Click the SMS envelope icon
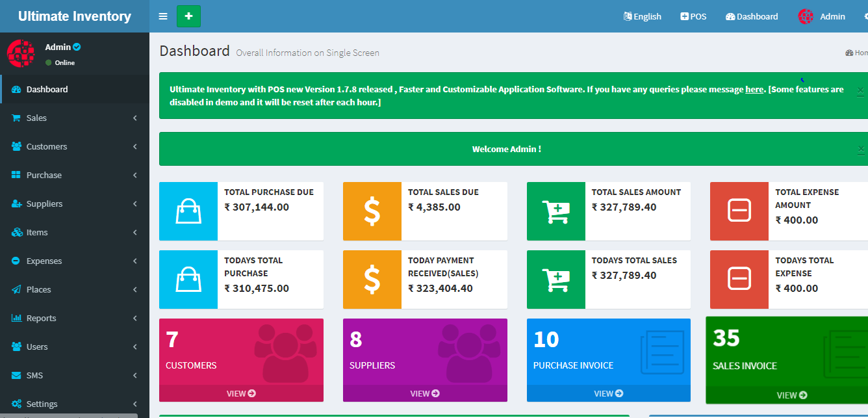Screen dimensions: 868x418 [16, 375]
